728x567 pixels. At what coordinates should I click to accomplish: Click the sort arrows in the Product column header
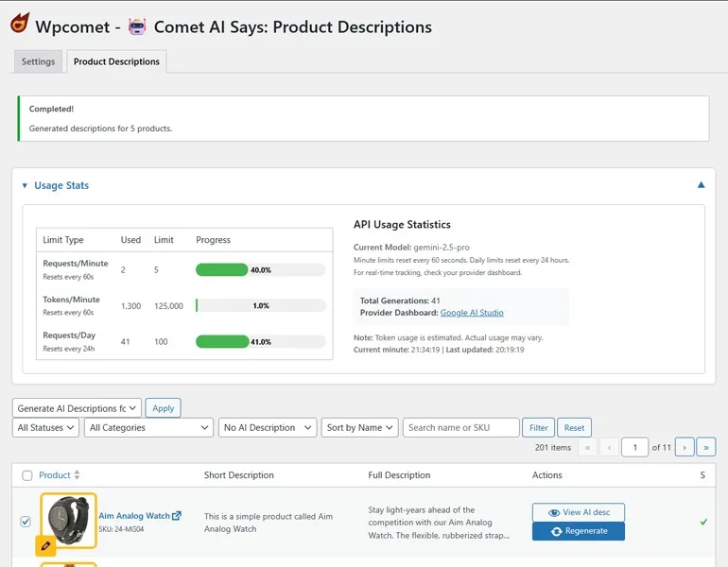tap(77, 475)
